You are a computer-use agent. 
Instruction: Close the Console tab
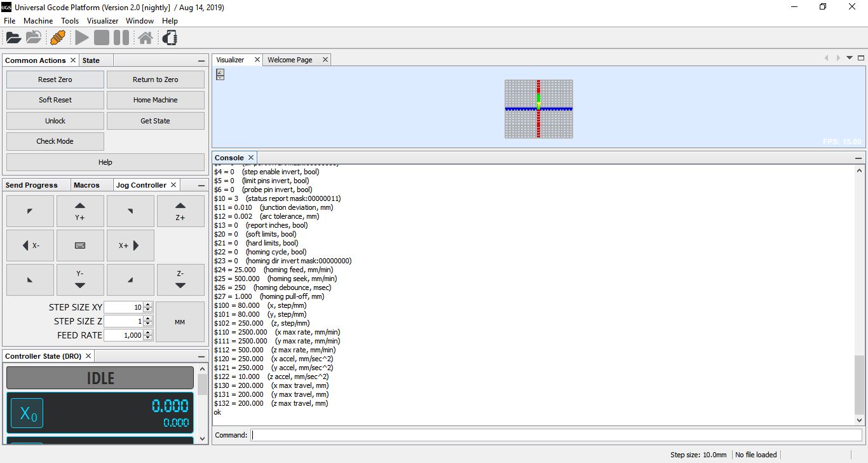(x=251, y=158)
